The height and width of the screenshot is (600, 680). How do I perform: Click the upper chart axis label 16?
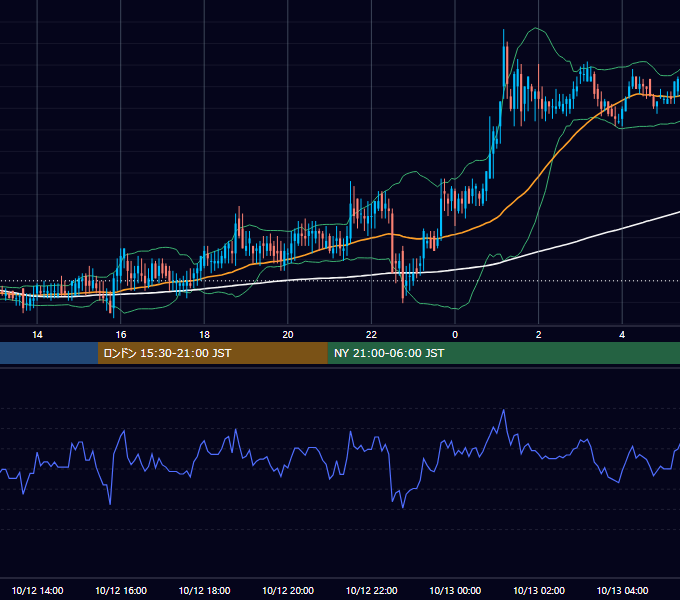121,335
